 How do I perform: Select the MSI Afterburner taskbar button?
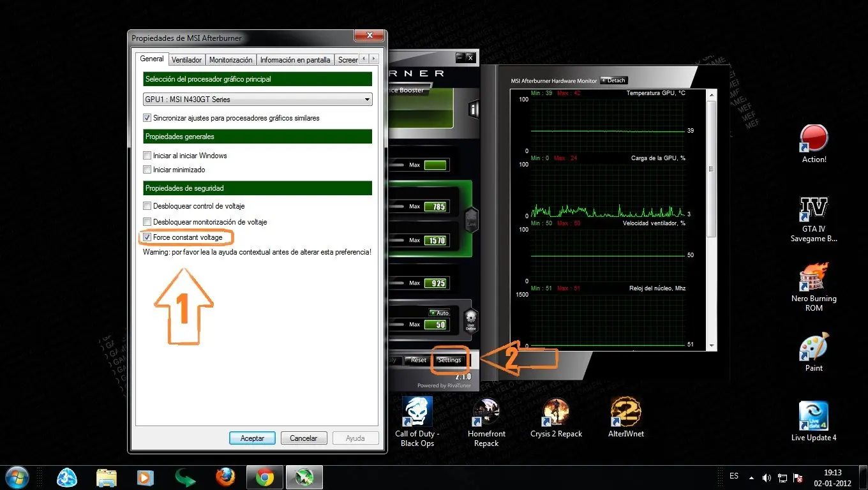[x=304, y=477]
